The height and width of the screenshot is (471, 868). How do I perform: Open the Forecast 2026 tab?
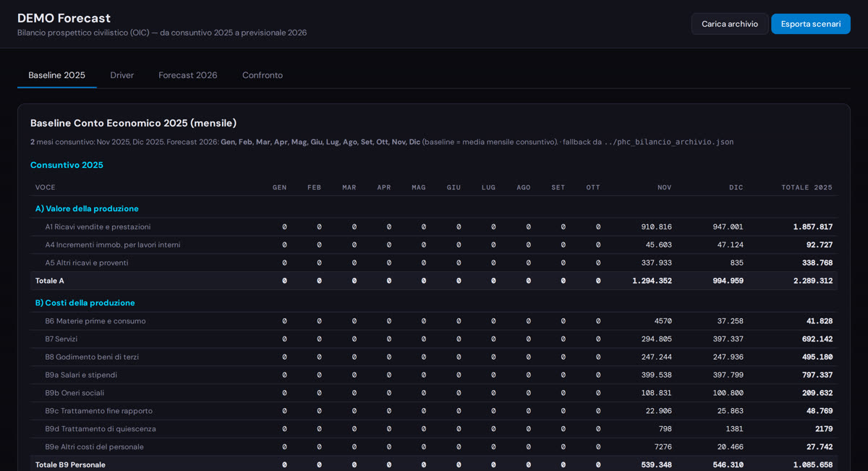[187, 75]
